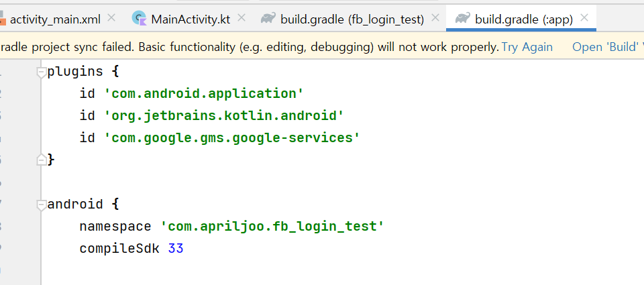The width and height of the screenshot is (644, 285).
Task: Close the MainActivity.kt editor tab
Action: pos(241,18)
